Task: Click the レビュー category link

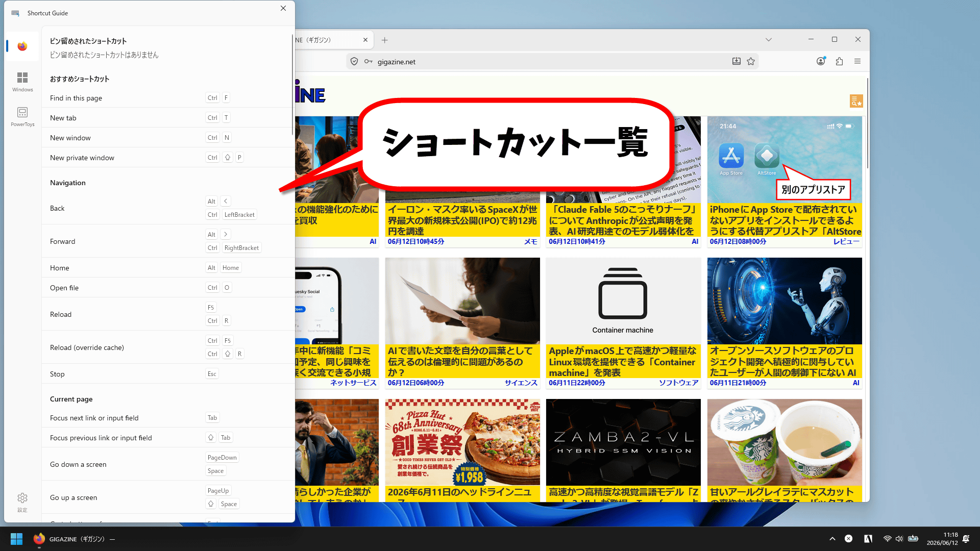Action: (x=846, y=241)
